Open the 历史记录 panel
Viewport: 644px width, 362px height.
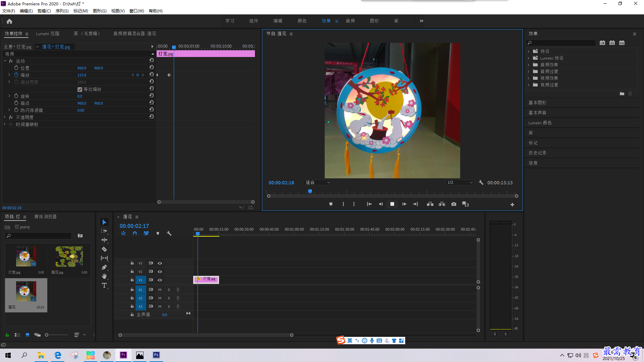tap(537, 153)
